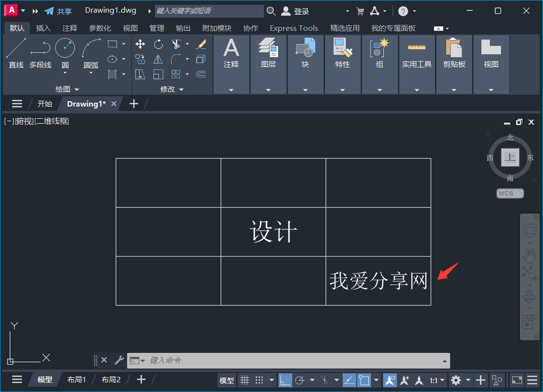The width and height of the screenshot is (543, 392).
Task: Switch to the 插入 (Insert) ribbon tab
Action: tap(43, 28)
